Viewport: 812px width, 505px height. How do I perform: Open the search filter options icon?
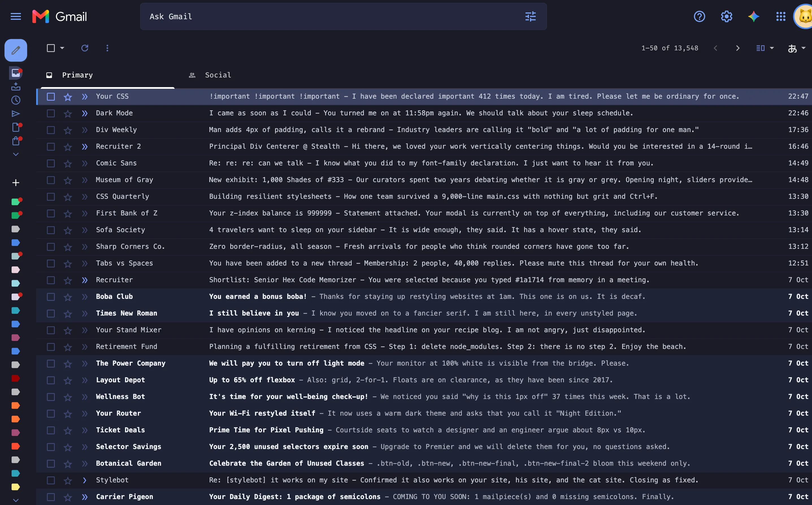530,16
